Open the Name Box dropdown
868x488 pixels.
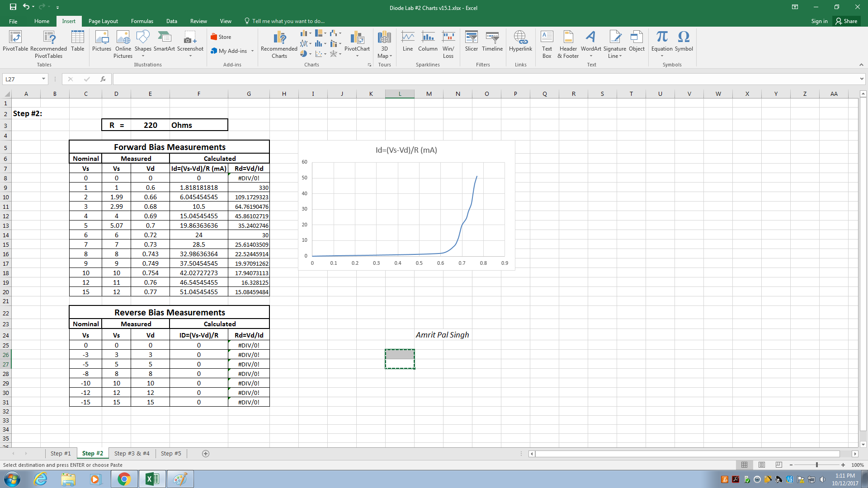43,79
